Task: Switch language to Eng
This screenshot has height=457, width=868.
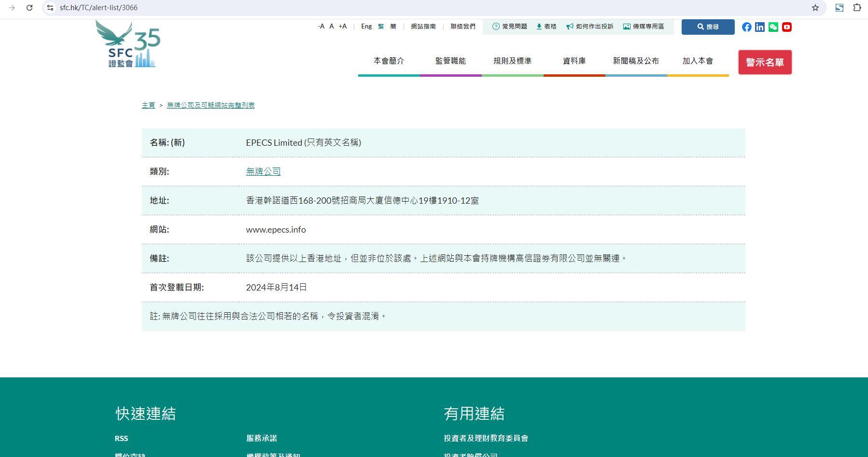Action: (x=366, y=27)
